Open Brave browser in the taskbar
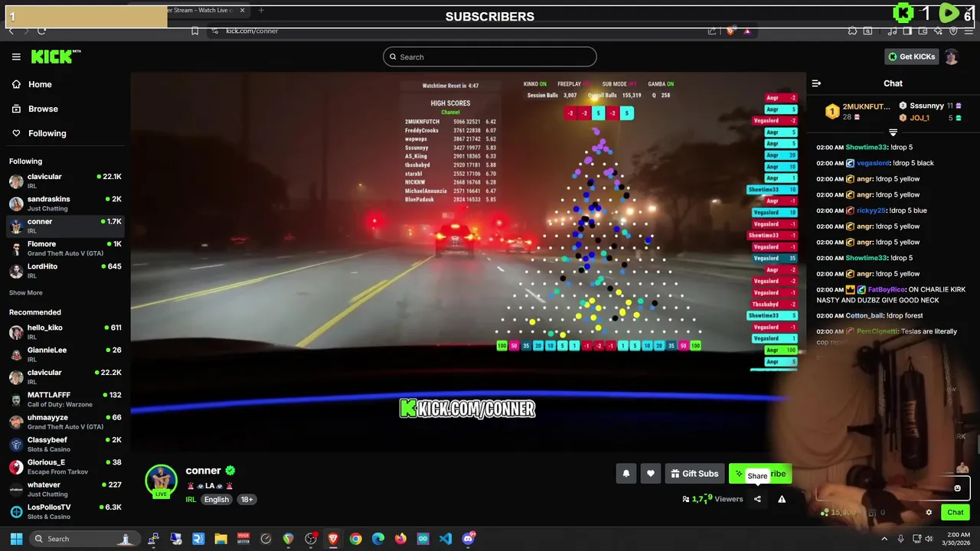 pyautogui.click(x=333, y=539)
